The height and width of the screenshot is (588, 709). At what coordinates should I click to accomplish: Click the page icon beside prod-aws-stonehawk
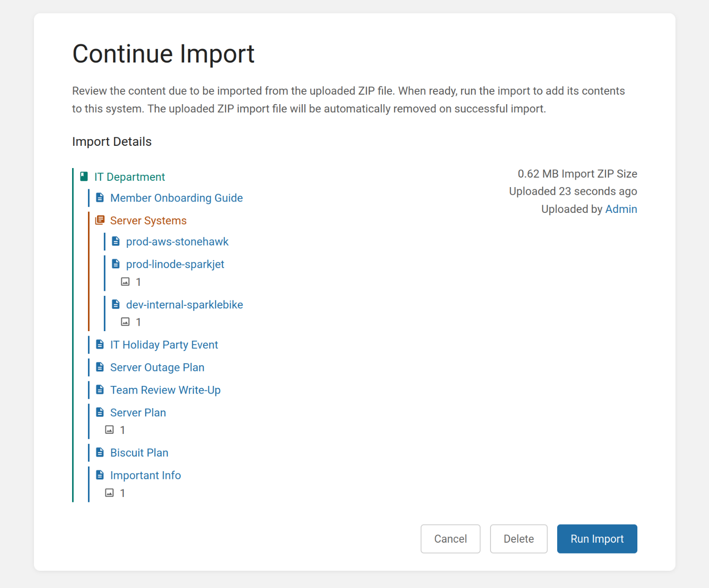pos(116,241)
